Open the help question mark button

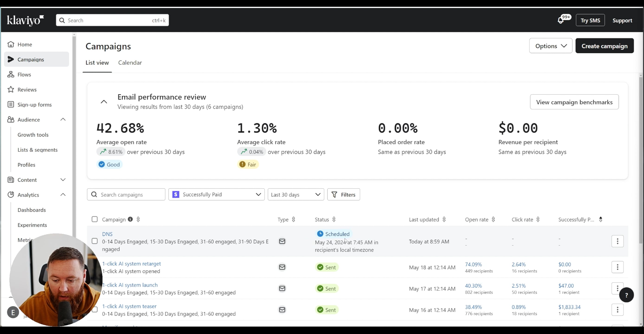626,295
